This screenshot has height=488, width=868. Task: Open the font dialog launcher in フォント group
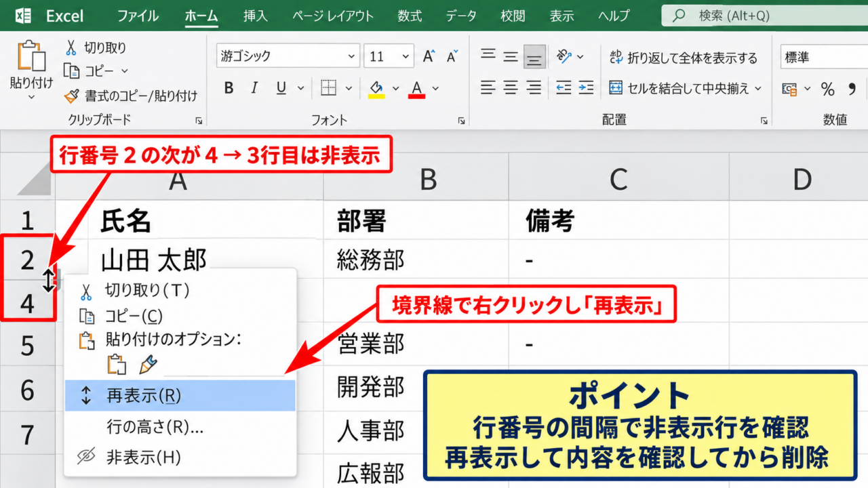click(x=461, y=121)
